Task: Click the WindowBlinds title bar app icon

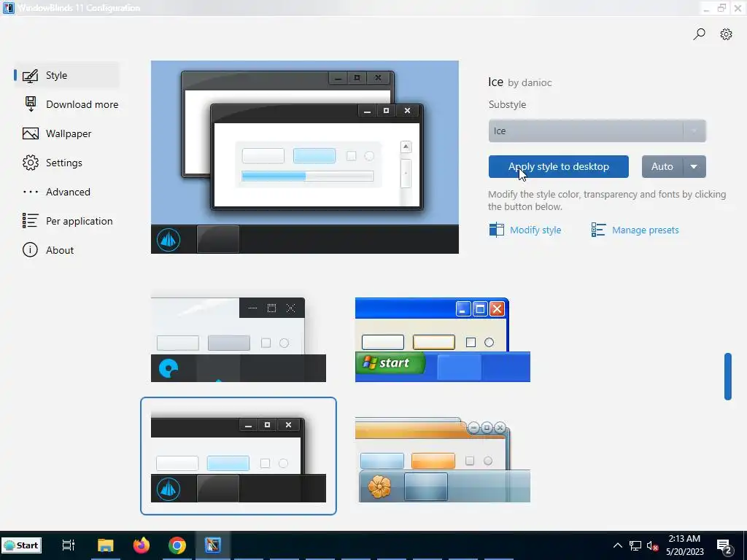Action: 9,7
